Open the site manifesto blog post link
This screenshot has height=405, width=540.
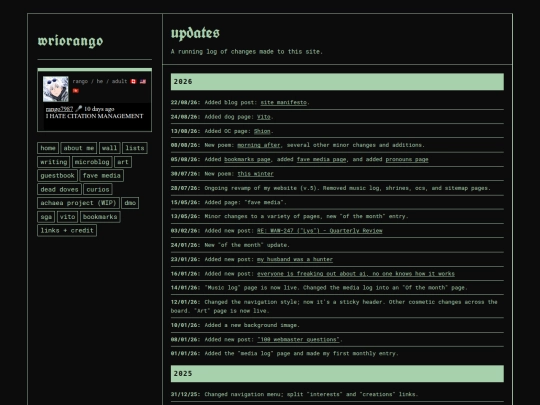283,102
